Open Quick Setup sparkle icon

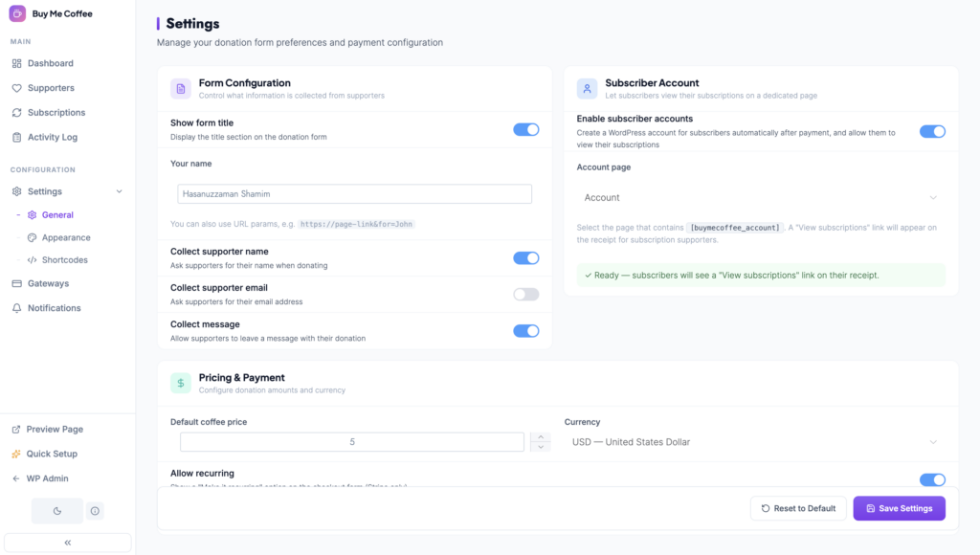[16, 454]
